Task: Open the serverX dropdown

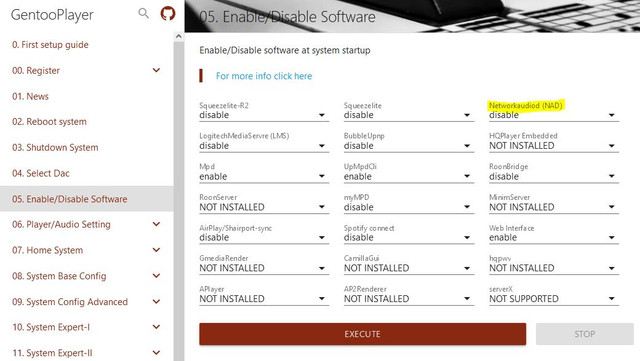Action: coord(554,299)
